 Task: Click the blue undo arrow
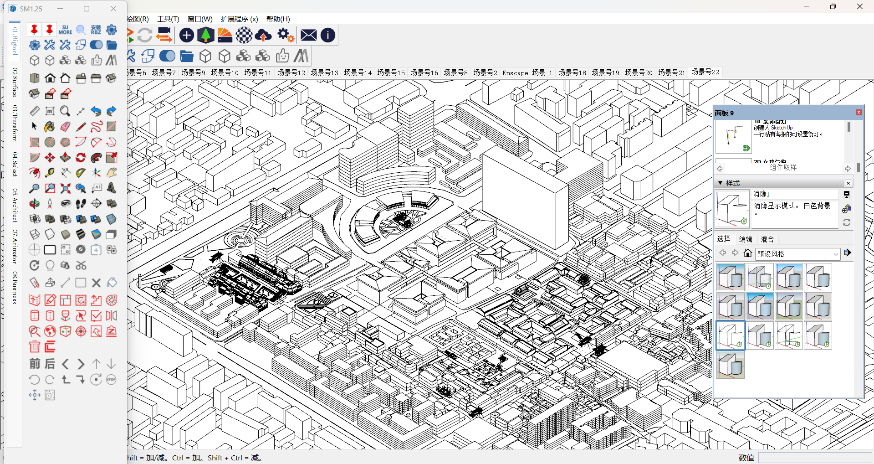(96, 111)
